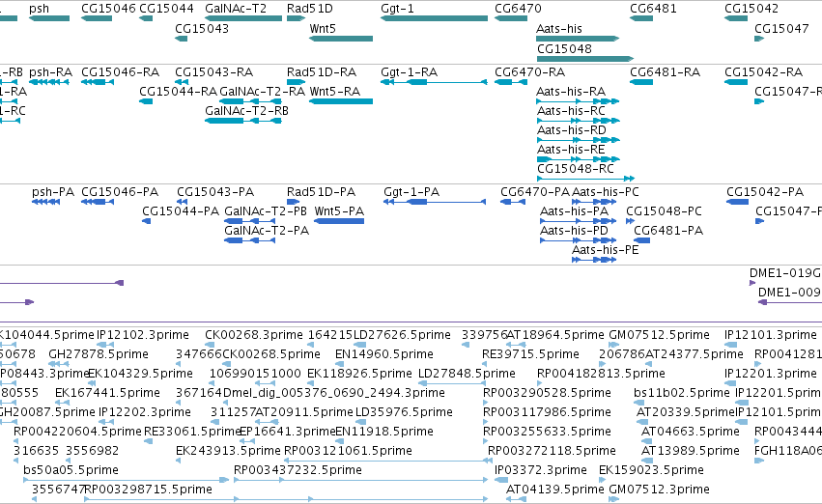Open the CG15042-PA protein label
The height and width of the screenshot is (504, 822).
765,192
